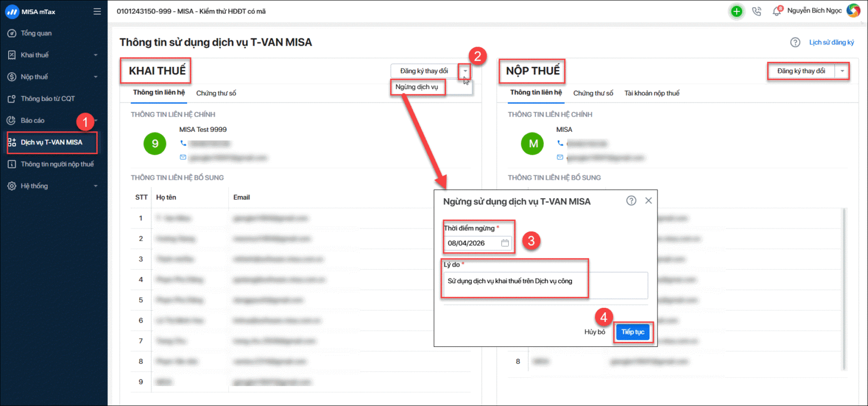Switch to Chứng thư số tab in Khai thuế
This screenshot has width=868, height=406.
pos(216,93)
